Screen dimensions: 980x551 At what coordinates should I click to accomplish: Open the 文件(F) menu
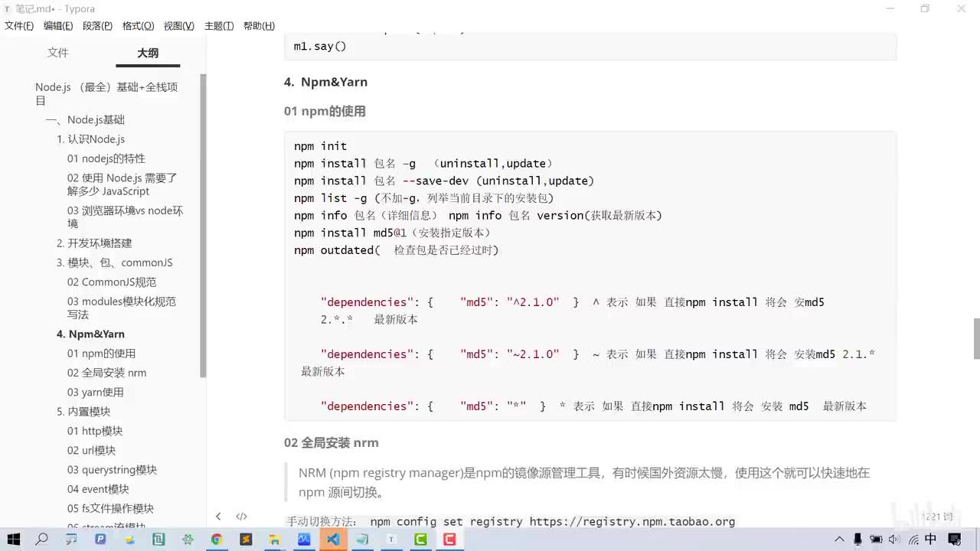tap(19, 26)
